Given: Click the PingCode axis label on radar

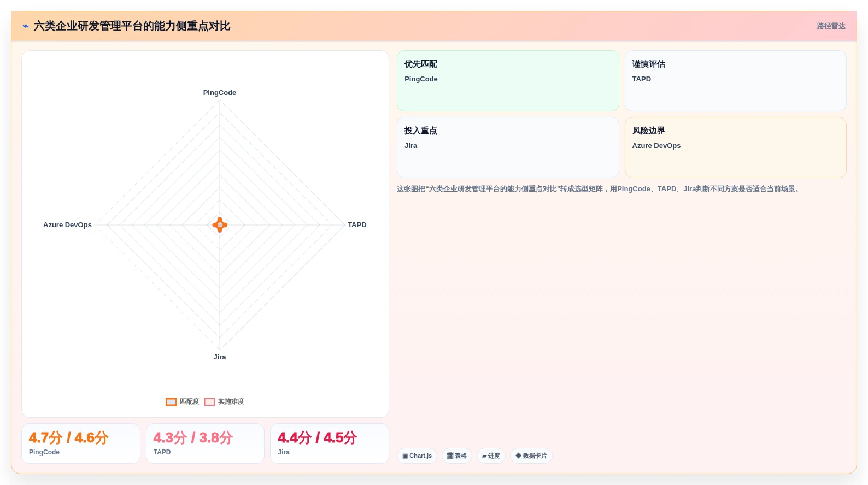Looking at the screenshot, I should click(x=220, y=93).
